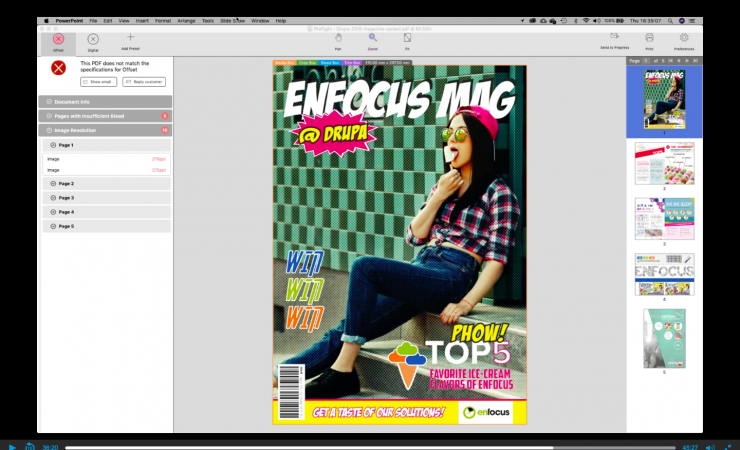Select the Zoom magnifier tool

(x=373, y=37)
